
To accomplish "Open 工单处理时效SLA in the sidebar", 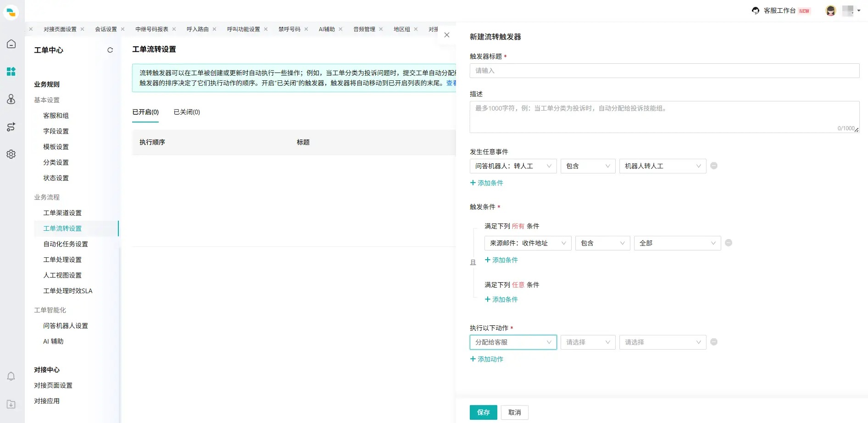I will (68, 291).
